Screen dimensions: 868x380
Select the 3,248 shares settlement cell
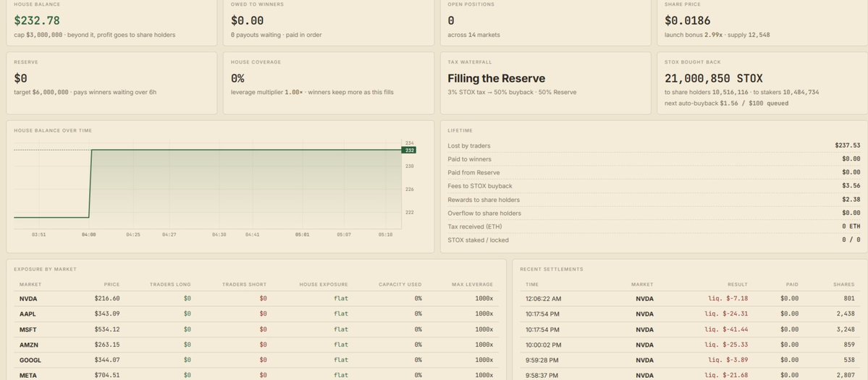tap(846, 329)
